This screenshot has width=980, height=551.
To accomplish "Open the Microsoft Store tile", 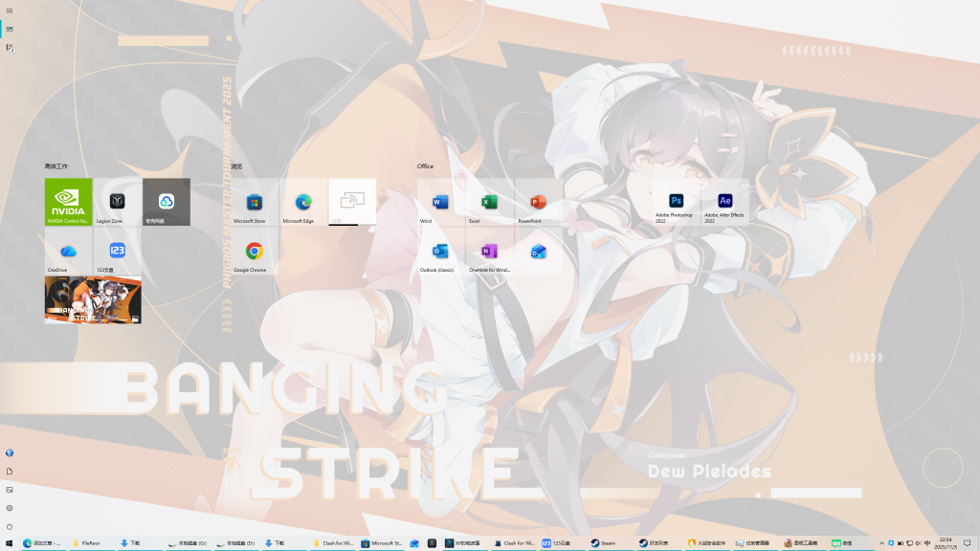I will coord(255,202).
